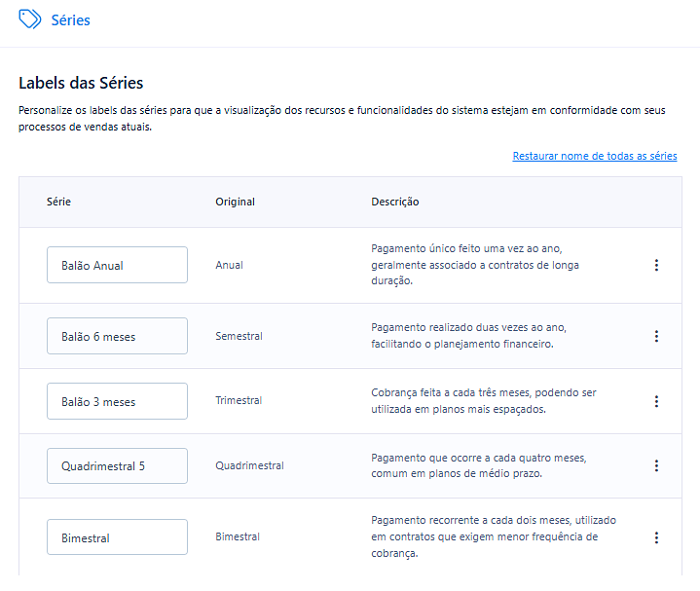The height and width of the screenshot is (591, 700).
Task: Click the Séries page title text
Action: click(70, 19)
